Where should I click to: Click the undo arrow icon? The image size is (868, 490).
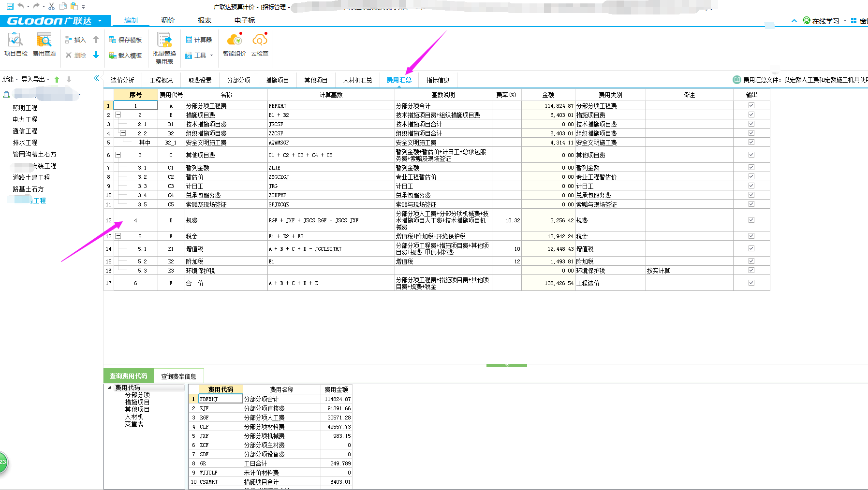pos(20,6)
